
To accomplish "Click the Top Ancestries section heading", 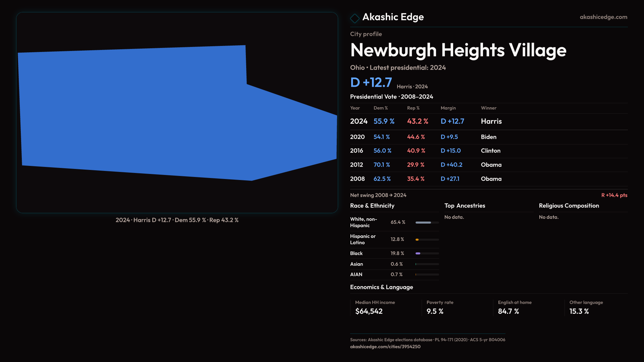I will [465, 206].
